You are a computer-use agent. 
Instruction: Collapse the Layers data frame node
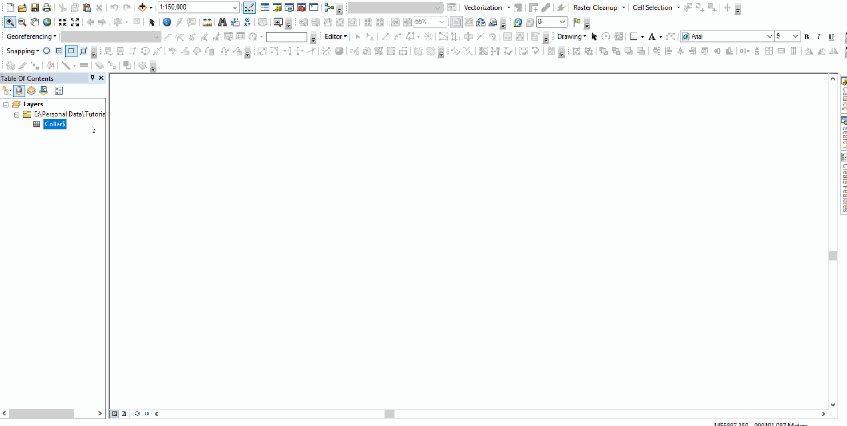point(6,104)
